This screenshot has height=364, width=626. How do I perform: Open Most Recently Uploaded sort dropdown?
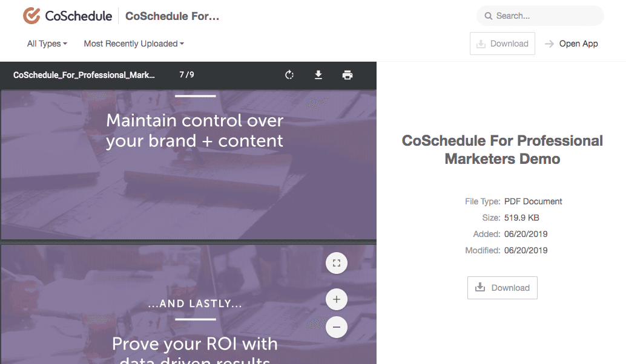pyautogui.click(x=134, y=44)
